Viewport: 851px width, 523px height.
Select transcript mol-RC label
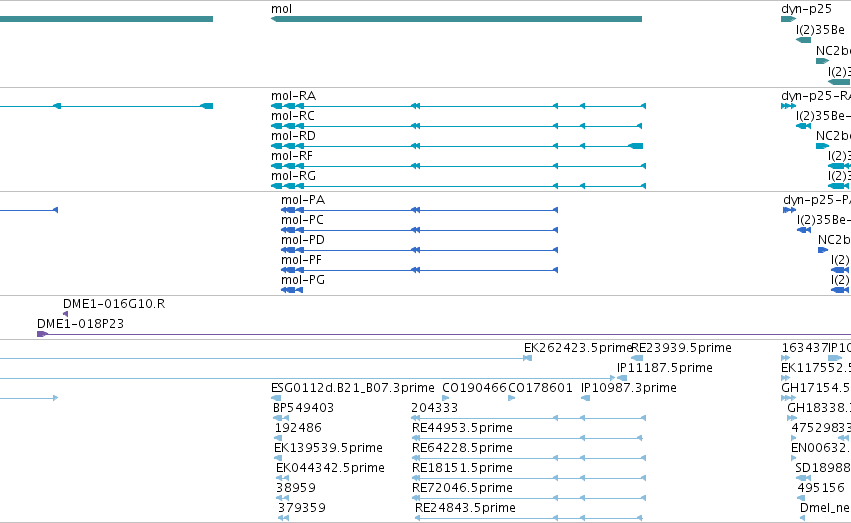[x=293, y=116]
